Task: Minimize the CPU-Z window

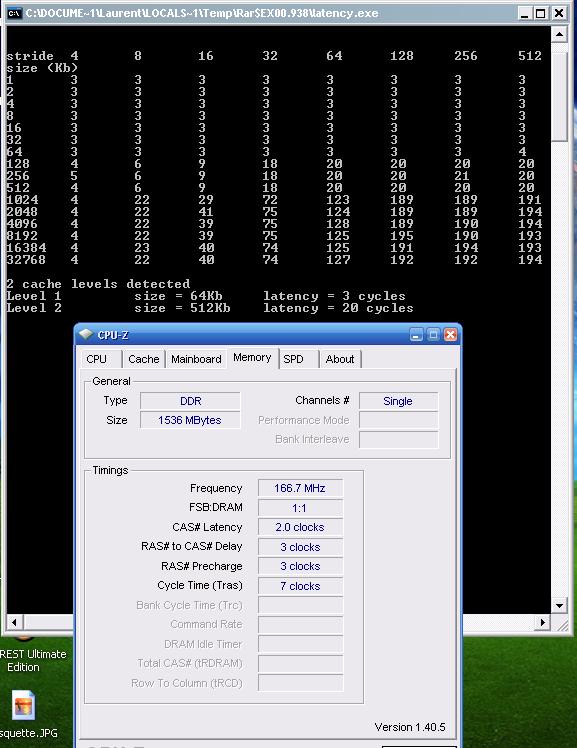Action: (x=416, y=335)
